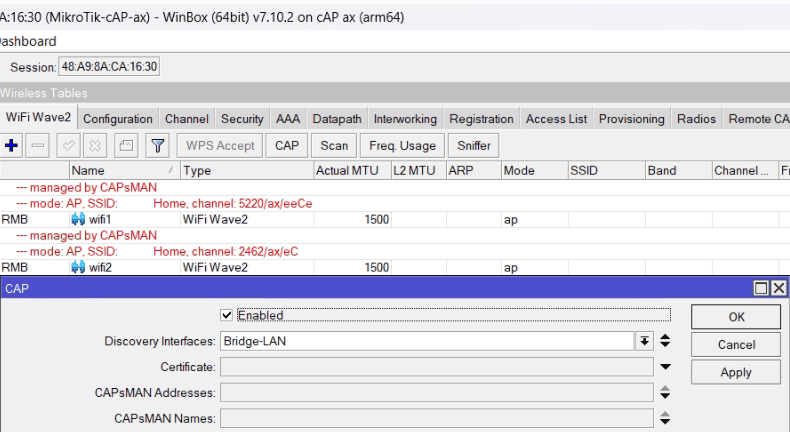
Task: Apply the CAP settings
Action: point(736,373)
